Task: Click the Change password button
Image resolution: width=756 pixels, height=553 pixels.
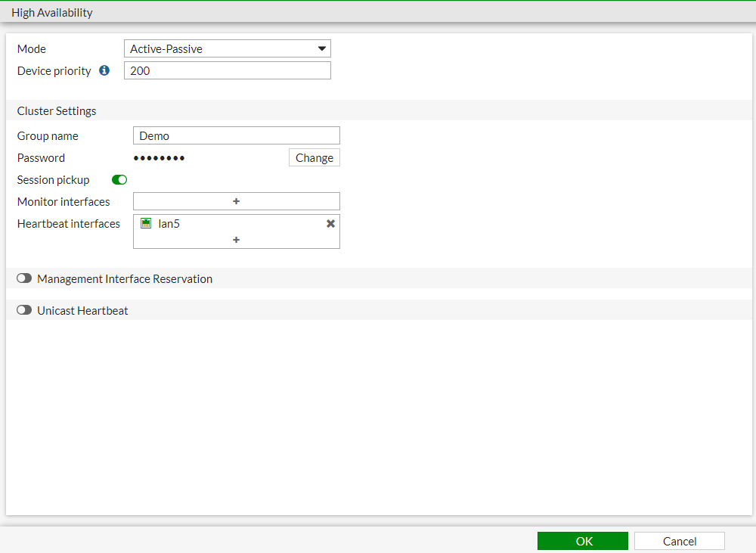Action: (314, 158)
